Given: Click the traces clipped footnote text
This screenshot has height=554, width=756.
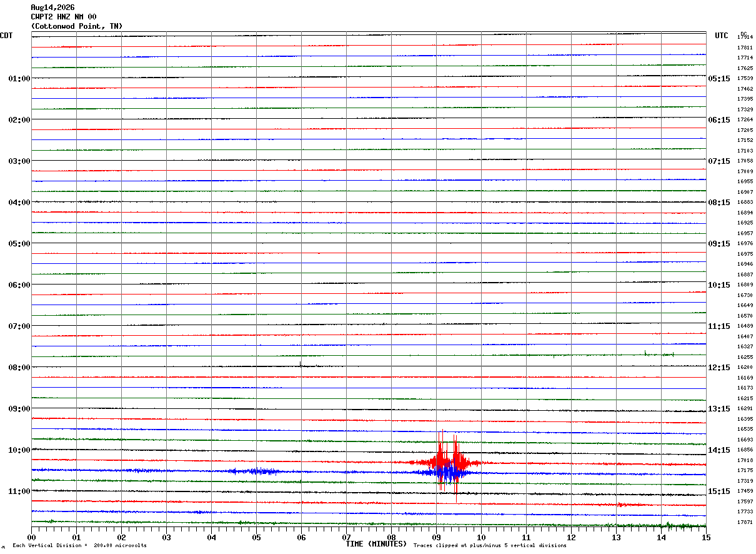Looking at the screenshot, I should pos(490,546).
